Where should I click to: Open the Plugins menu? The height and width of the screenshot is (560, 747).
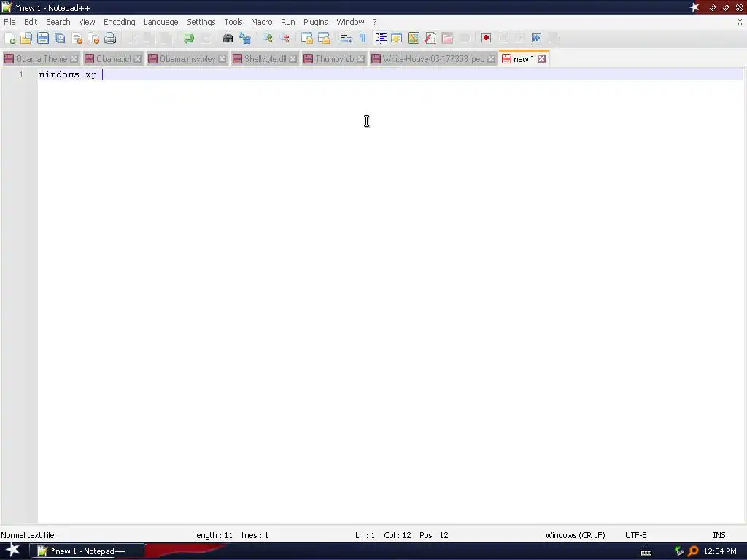315,22
